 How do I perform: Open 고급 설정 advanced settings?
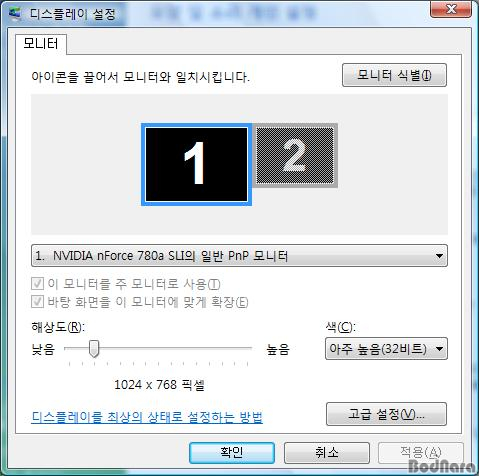[x=386, y=414]
